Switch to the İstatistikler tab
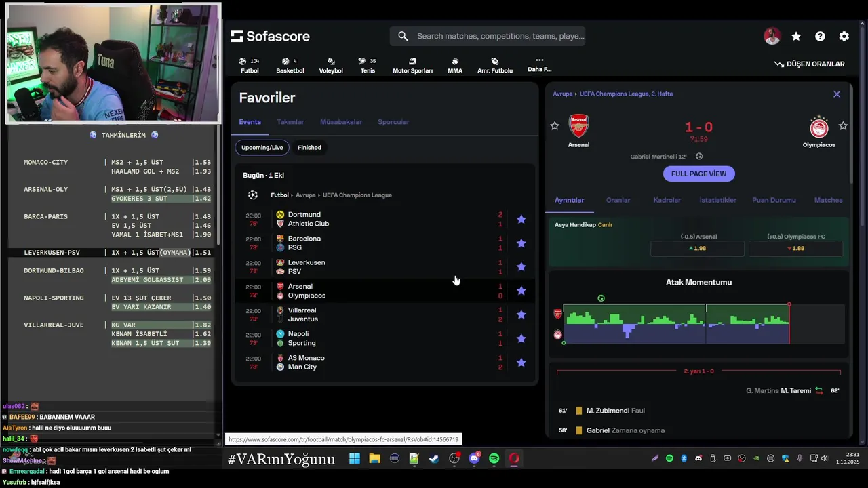The width and height of the screenshot is (868, 488). pos(717,201)
